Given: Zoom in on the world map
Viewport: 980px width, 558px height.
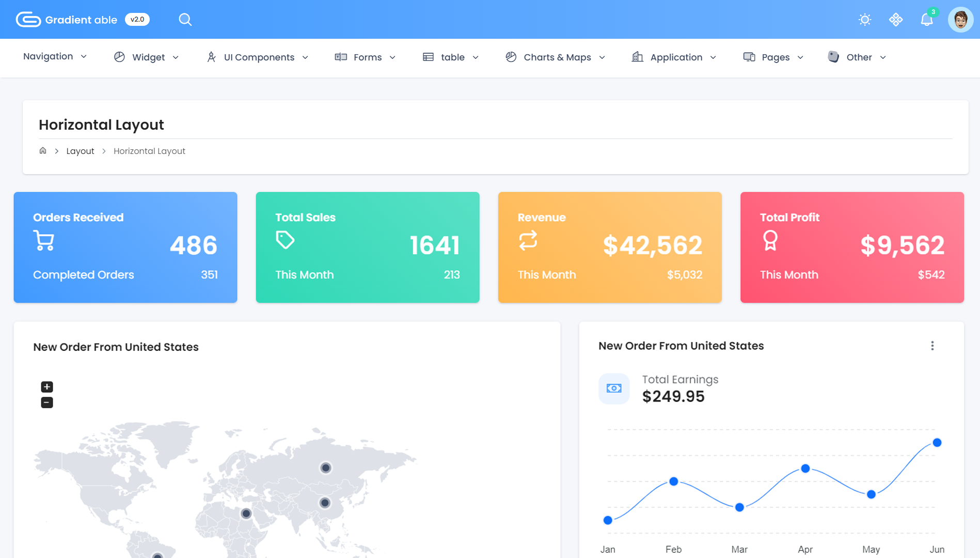Looking at the screenshot, I should point(47,387).
